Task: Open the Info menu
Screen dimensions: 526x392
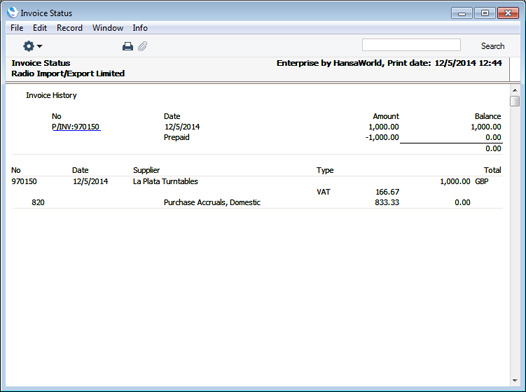Action: pos(140,28)
